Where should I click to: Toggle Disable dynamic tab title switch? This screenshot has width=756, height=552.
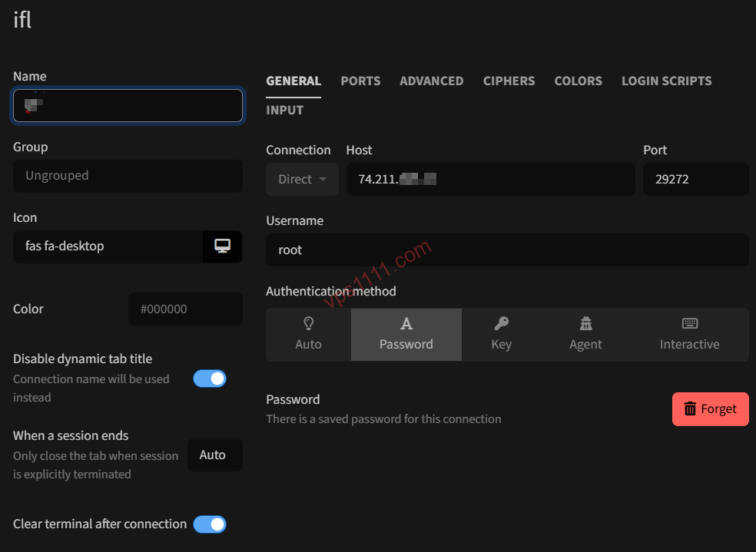pos(210,378)
